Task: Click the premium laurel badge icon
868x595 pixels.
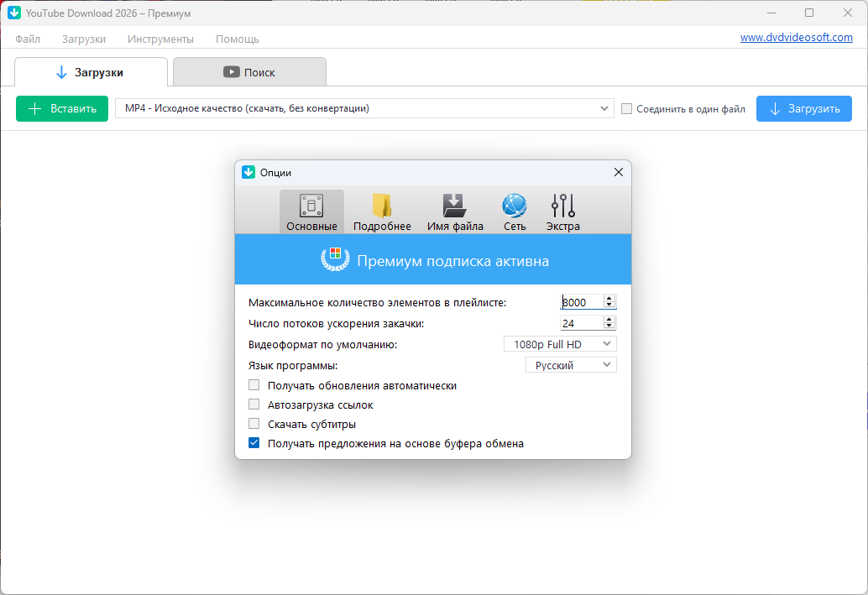Action: point(335,259)
